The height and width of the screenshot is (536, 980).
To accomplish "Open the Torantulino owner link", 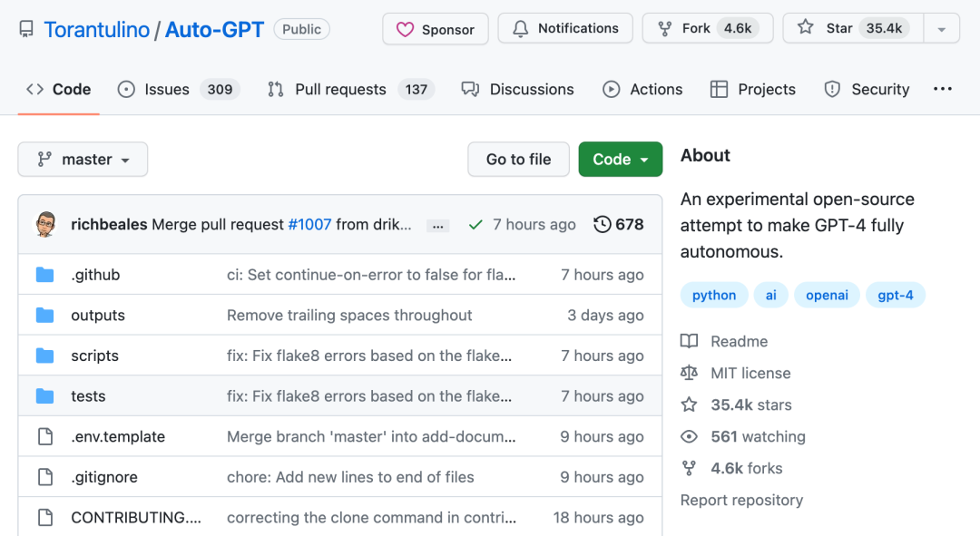I will [x=97, y=29].
